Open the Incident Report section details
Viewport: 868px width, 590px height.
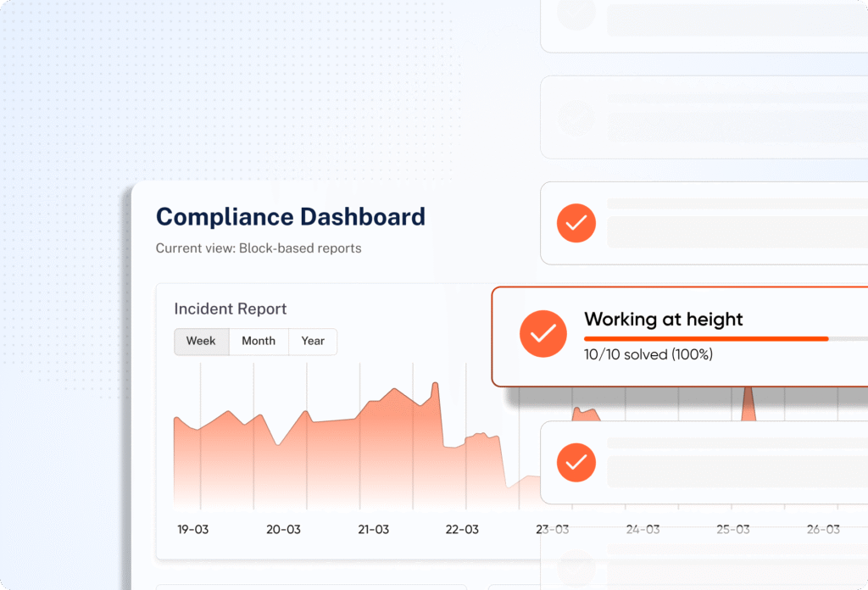pyautogui.click(x=230, y=309)
